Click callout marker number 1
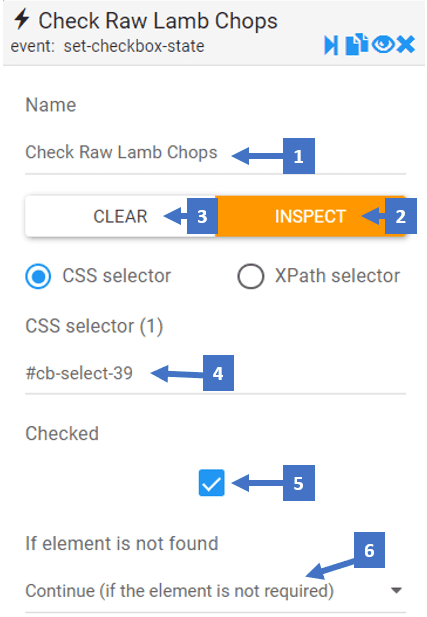 point(299,156)
